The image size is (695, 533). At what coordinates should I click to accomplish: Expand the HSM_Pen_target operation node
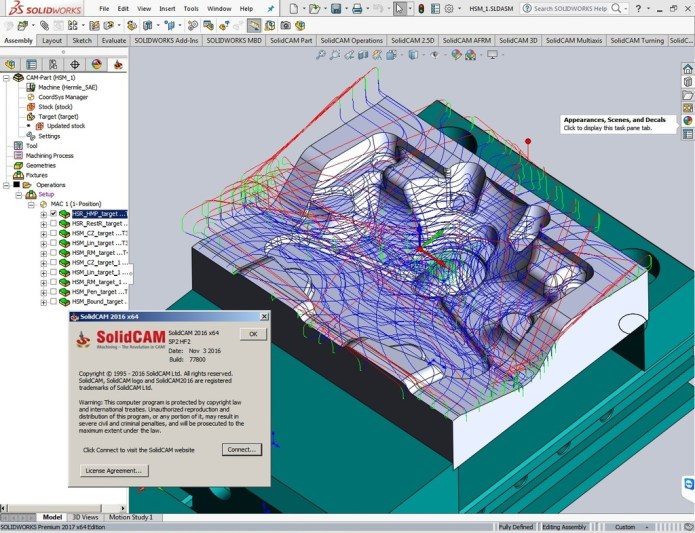(43, 292)
